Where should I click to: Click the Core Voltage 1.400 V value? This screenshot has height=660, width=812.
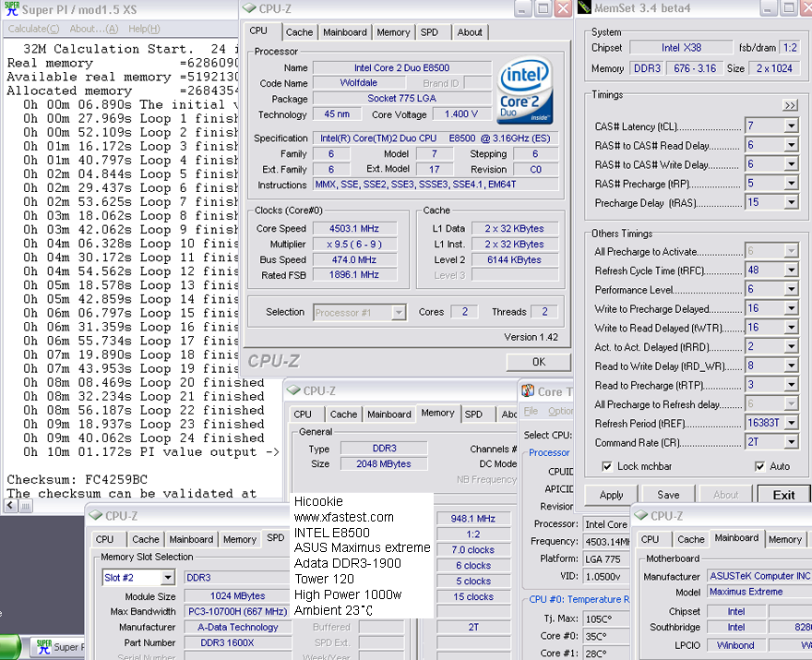(460, 114)
